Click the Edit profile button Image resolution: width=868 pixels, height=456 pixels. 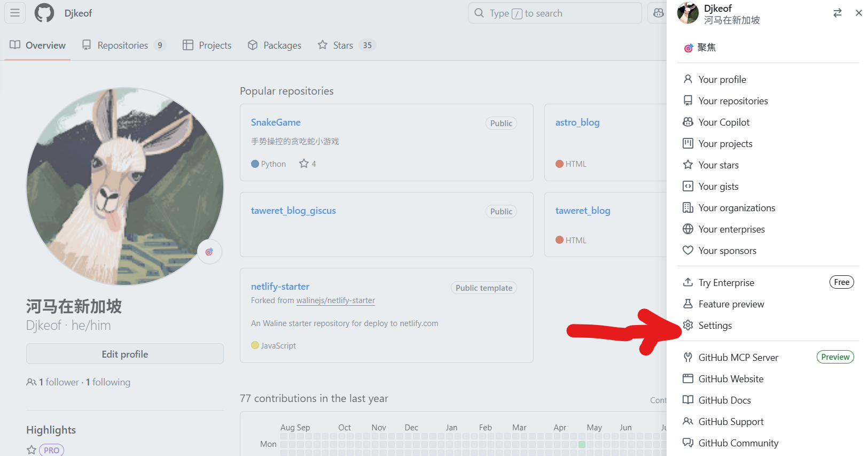(x=125, y=354)
